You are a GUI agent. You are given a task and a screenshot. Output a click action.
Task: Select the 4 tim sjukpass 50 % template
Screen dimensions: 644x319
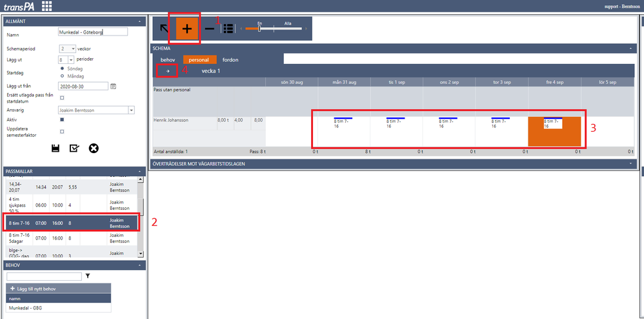click(x=72, y=204)
